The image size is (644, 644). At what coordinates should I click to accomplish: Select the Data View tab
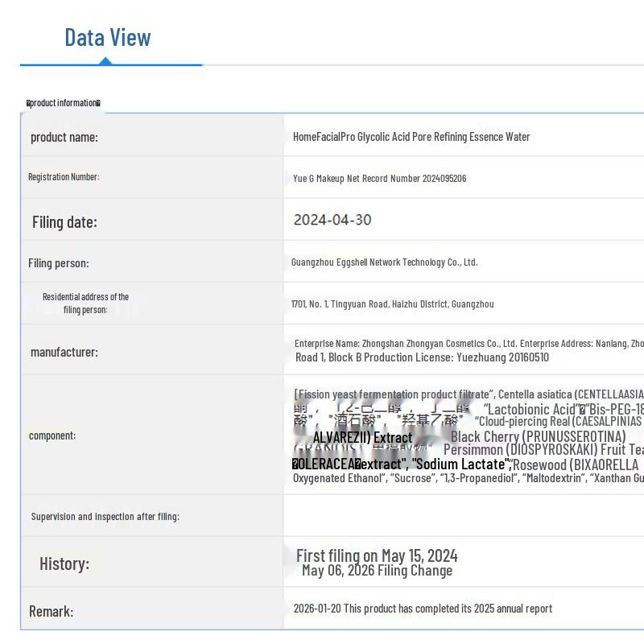pos(108,37)
